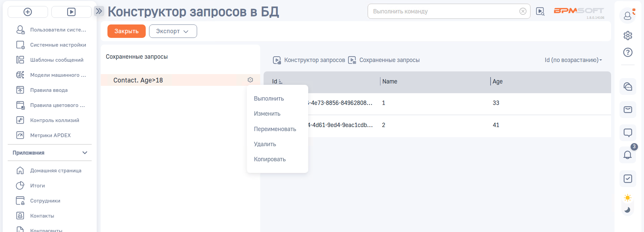Click the BPMSoft logo
The width and height of the screenshot is (644, 232).
point(579,11)
